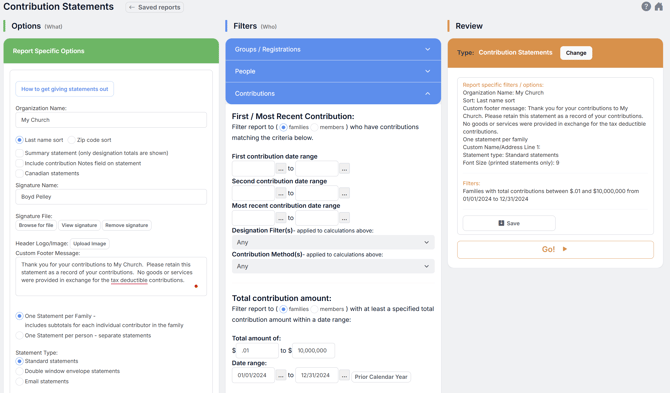
Task: Expand the People filter section
Action: point(333,71)
